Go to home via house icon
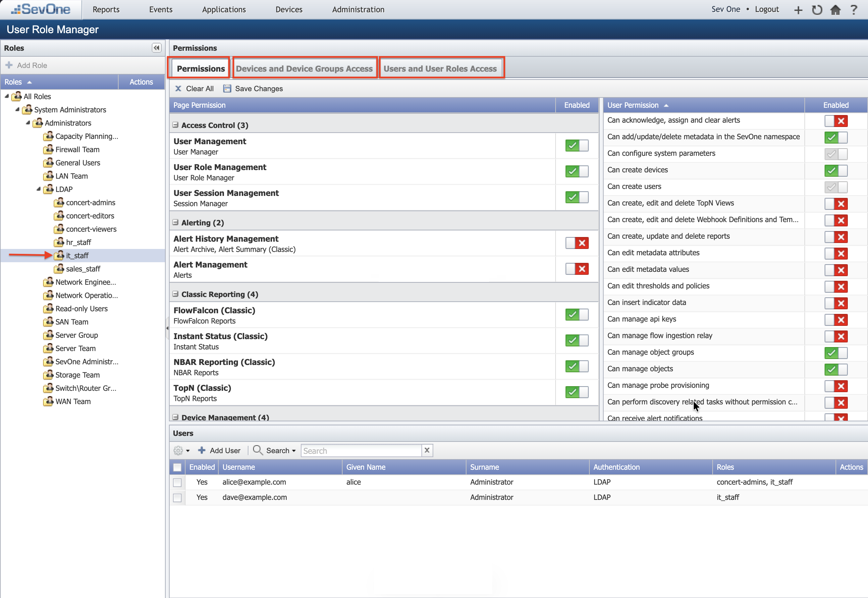The width and height of the screenshot is (868, 598). pyautogui.click(x=836, y=10)
